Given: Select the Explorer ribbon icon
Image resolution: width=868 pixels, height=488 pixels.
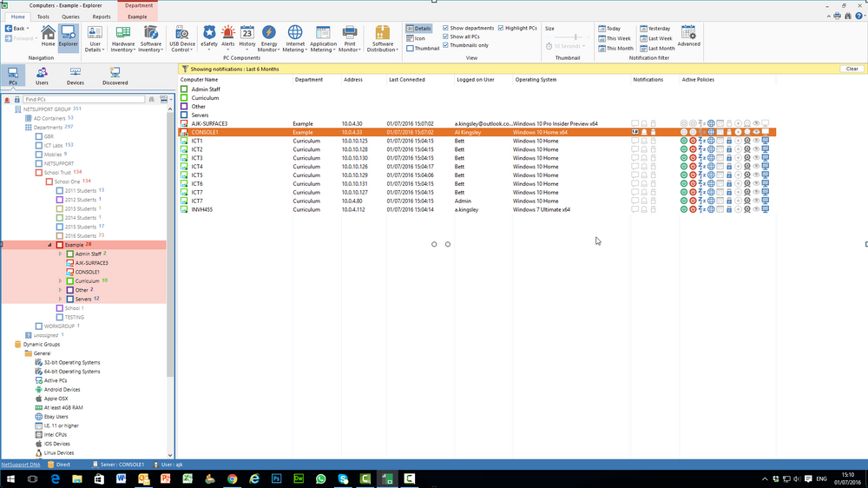Looking at the screenshot, I should [x=68, y=36].
